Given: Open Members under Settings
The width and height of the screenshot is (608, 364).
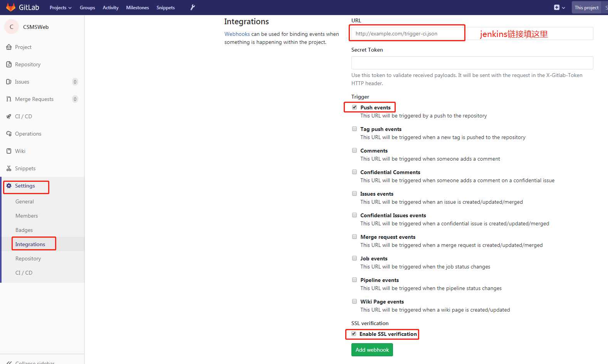Looking at the screenshot, I should (27, 216).
